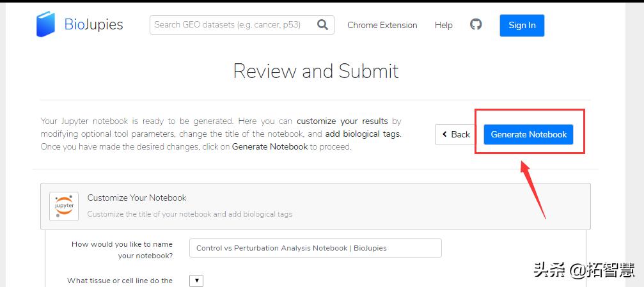Click the Review and Submit heading
644x287 pixels.
pyautogui.click(x=316, y=71)
